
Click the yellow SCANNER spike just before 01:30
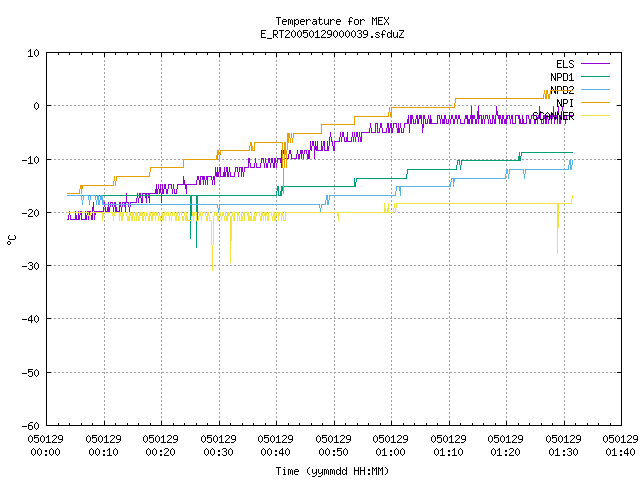558,229
